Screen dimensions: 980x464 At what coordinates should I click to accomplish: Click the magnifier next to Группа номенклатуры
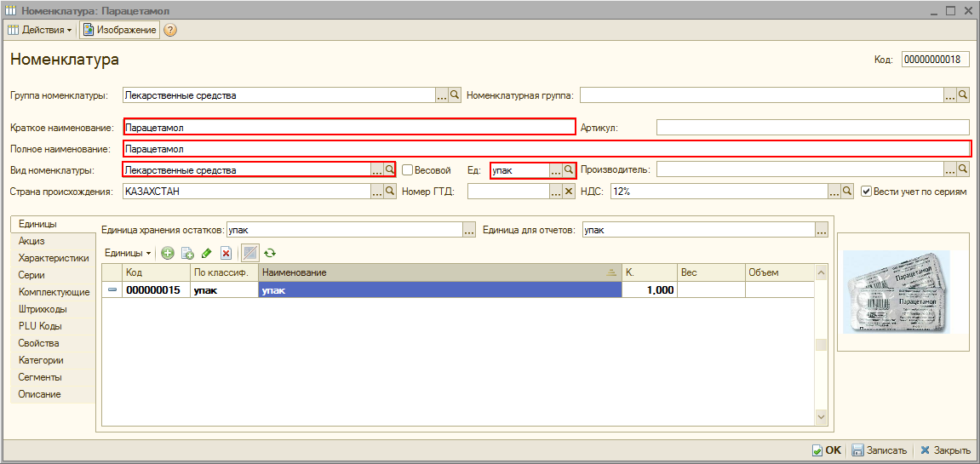click(455, 95)
